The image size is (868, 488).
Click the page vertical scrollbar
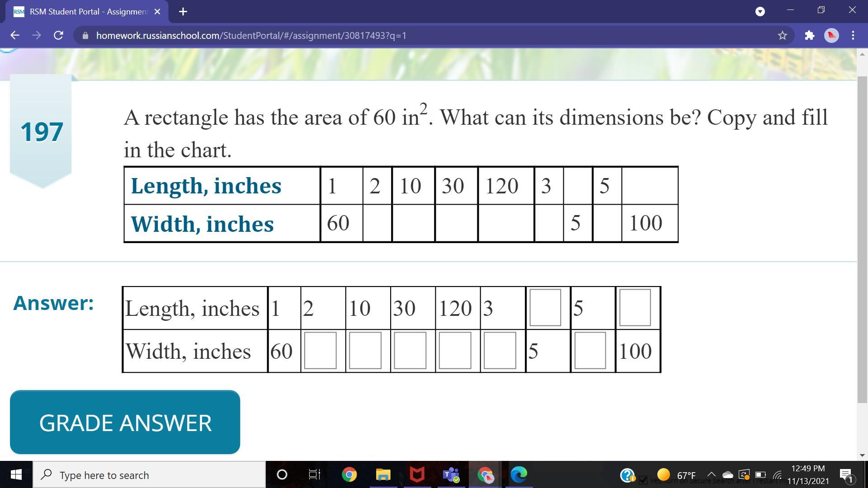pyautogui.click(x=862, y=239)
